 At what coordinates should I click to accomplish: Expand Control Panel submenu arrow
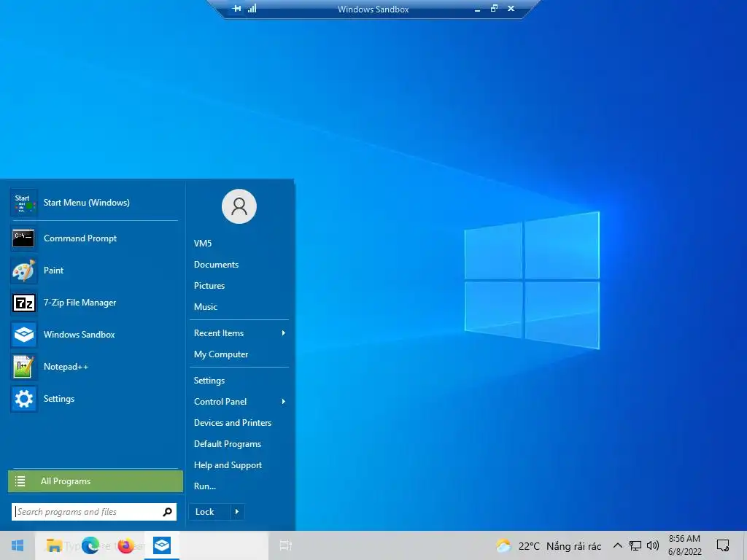point(284,402)
